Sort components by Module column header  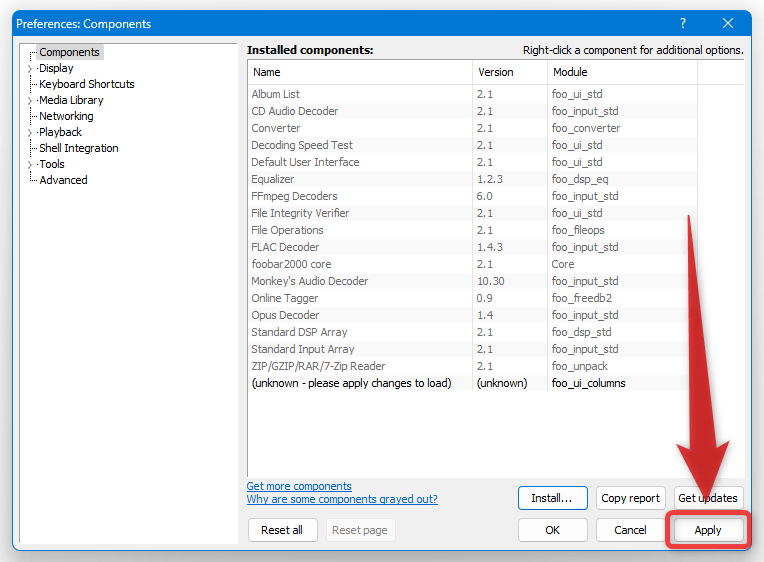pyautogui.click(x=622, y=72)
